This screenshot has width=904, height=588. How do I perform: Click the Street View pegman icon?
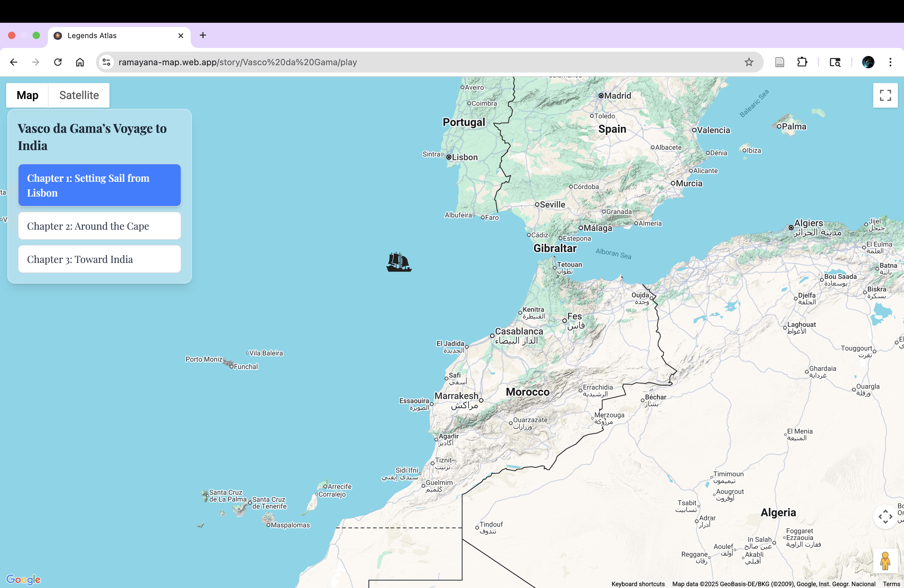[885, 561]
